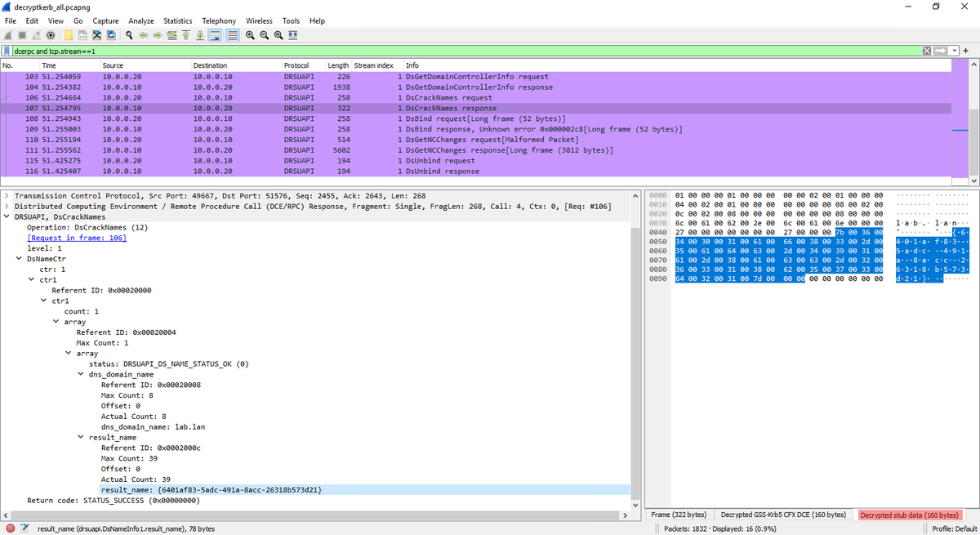Expand Distributed Computing Environment row
980x535 pixels.
click(x=7, y=207)
